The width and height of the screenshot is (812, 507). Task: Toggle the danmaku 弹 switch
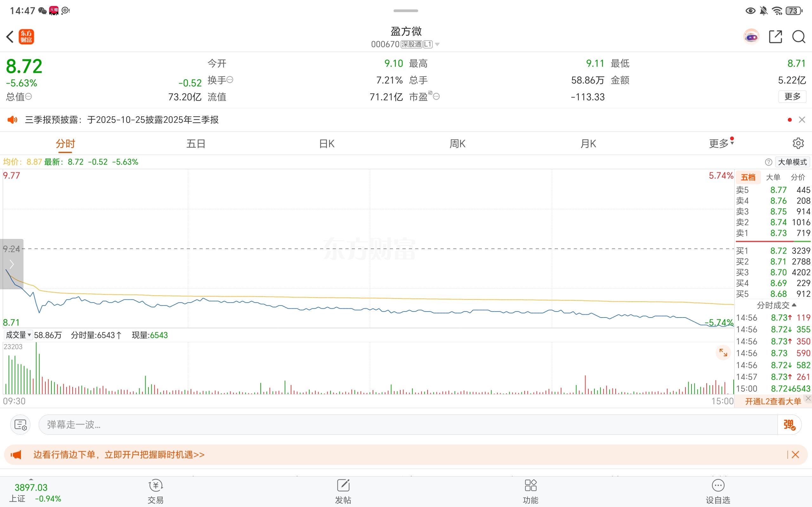pos(789,425)
